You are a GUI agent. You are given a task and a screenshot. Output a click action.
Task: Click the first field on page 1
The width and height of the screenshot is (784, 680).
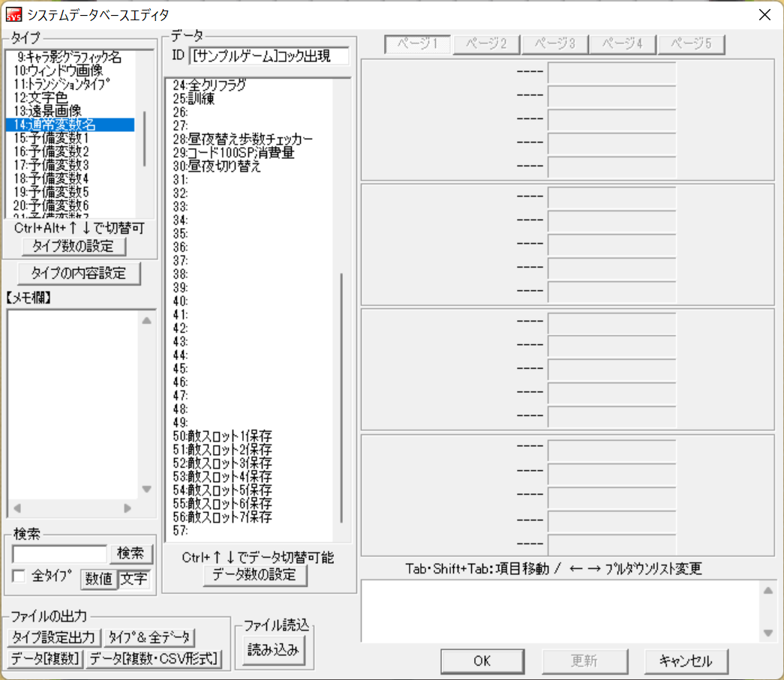[x=612, y=73]
